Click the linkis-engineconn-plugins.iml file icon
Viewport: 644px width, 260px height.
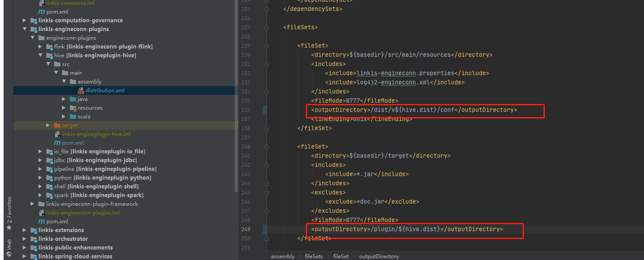point(42,213)
